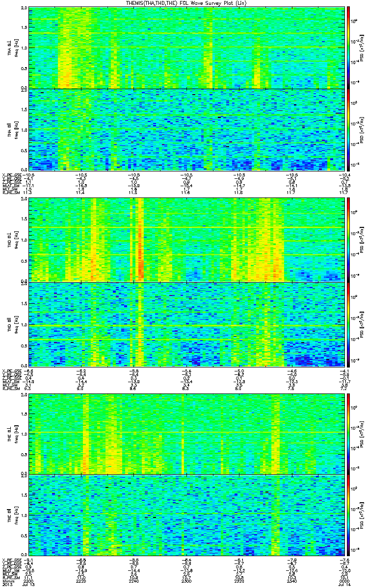The width and height of the screenshot is (368, 588).
Task: Click the 2240 time tick label
Action: pyautogui.click(x=133, y=582)
